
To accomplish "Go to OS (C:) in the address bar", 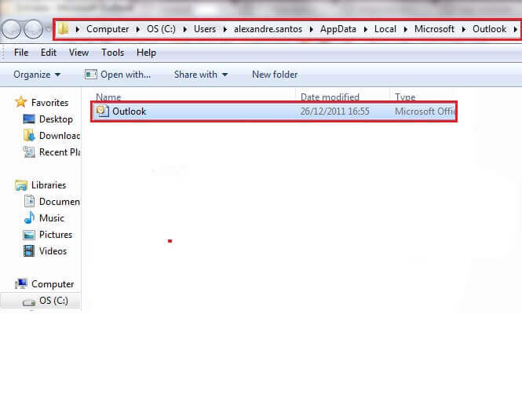I will [x=161, y=29].
